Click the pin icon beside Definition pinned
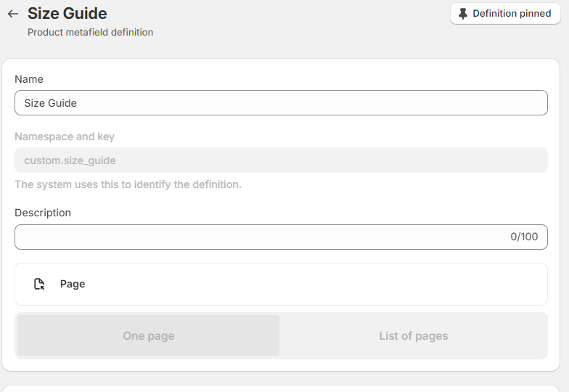The height and width of the screenshot is (392, 569). (x=463, y=14)
